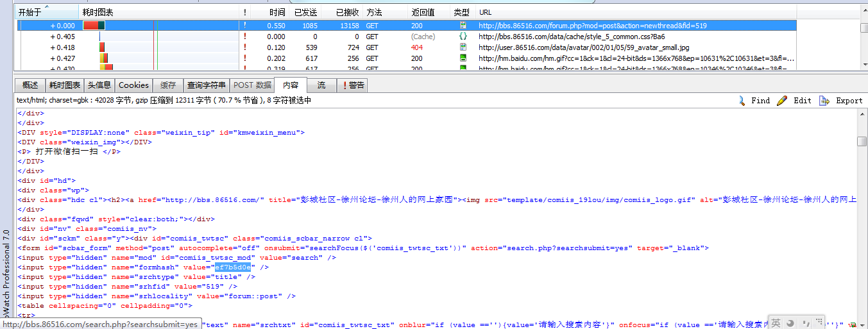Select the style_5_common.css request URL
Screen dimensions: 868x329
point(572,37)
